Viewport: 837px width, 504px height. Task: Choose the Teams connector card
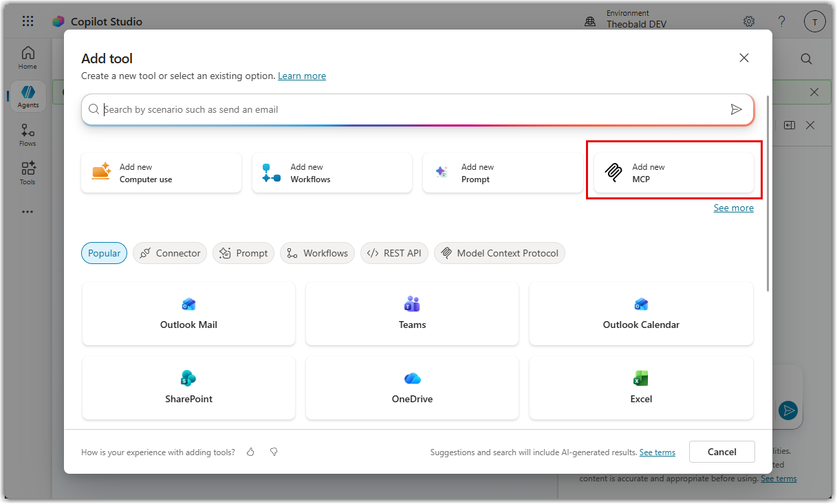412,314
